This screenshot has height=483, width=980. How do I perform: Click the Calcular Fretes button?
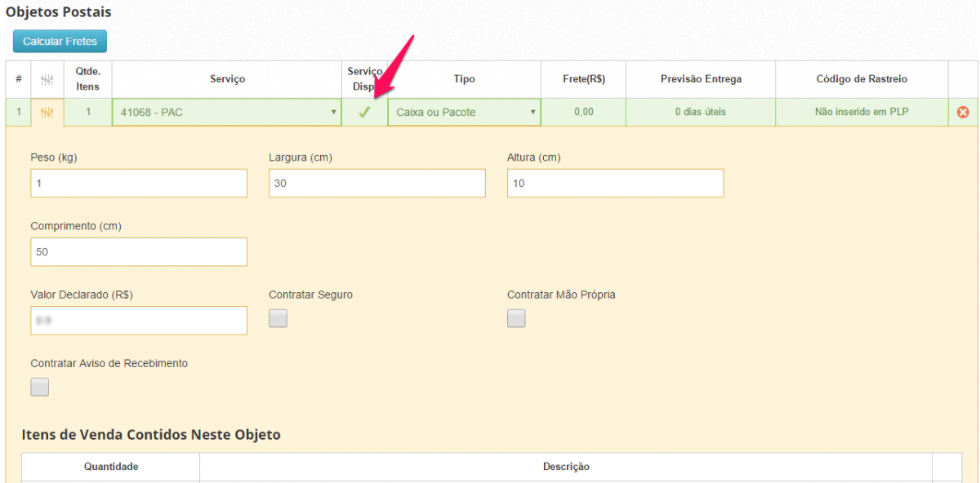pyautogui.click(x=60, y=42)
